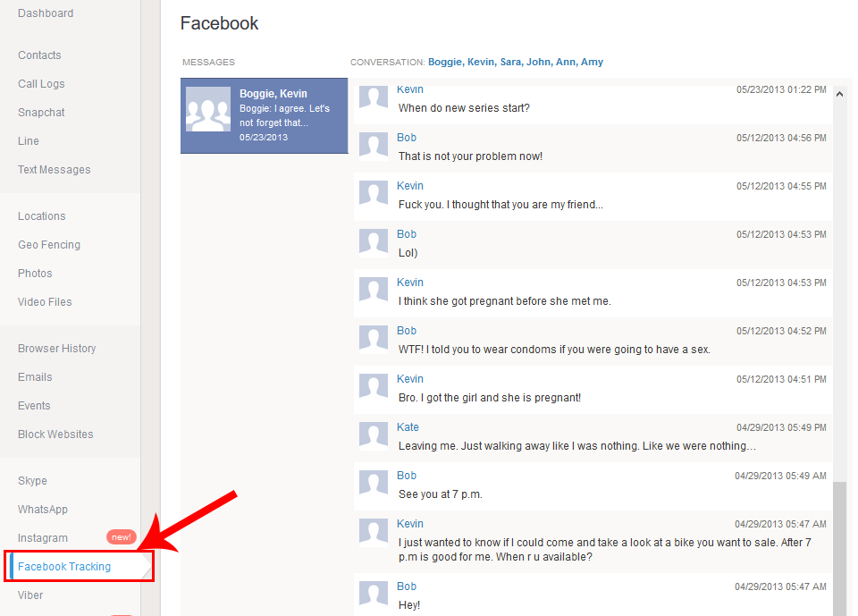Click timestamp 04/29/2013 05:49 PM
Viewport: 858px width, 616px height.
click(x=781, y=427)
